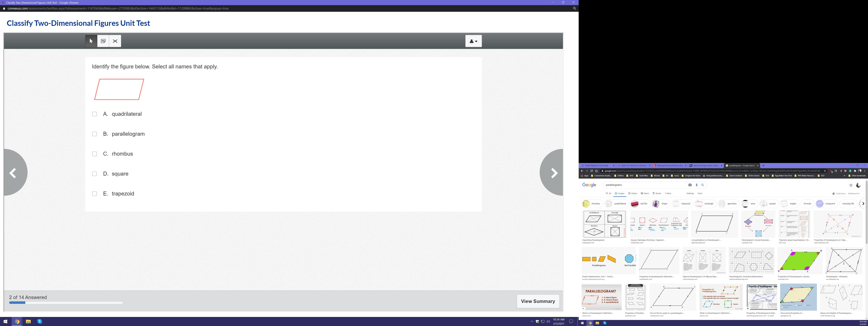868x326 pixels.
Task: Expand the SafeSearch dropdown
Action: coord(854,194)
